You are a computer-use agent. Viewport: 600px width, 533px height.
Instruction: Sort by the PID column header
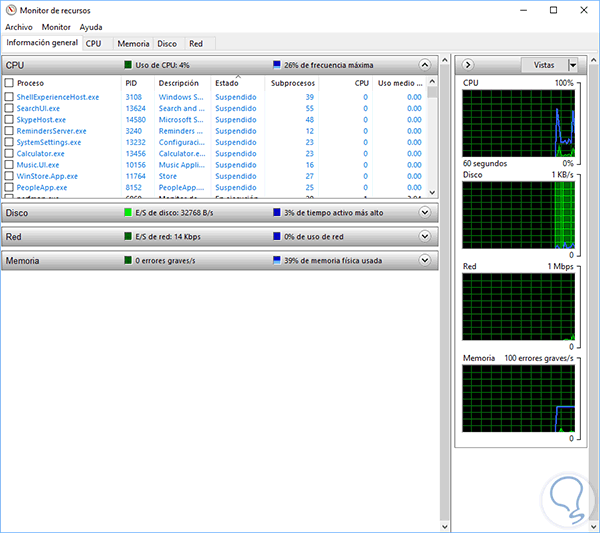coord(138,83)
